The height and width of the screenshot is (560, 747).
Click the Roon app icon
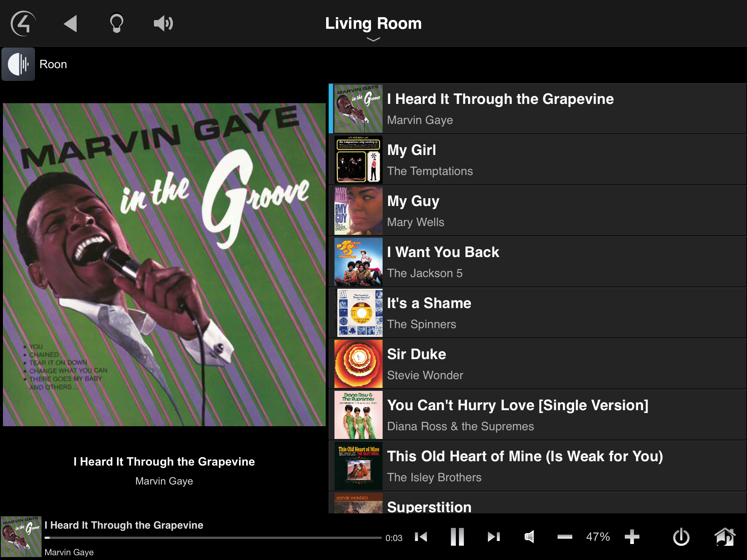coord(18,64)
